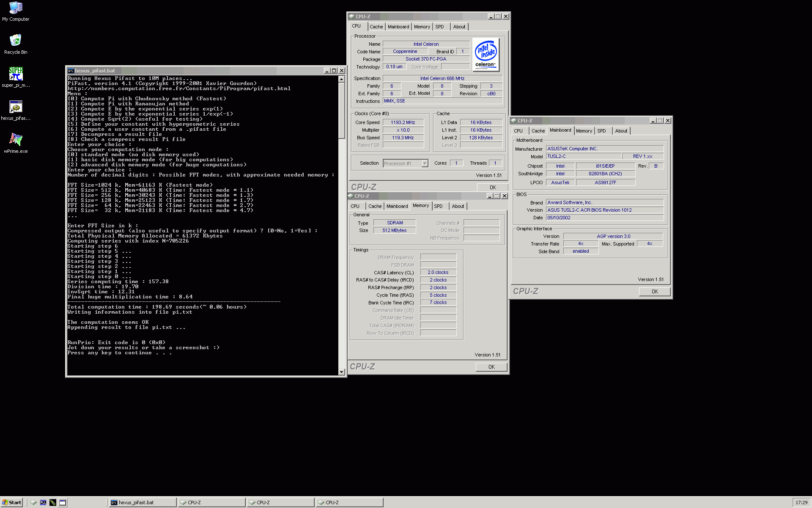Minimize the CPU-Z window showing the CPU tab
This screenshot has height=508, width=812.
pyautogui.click(x=491, y=17)
